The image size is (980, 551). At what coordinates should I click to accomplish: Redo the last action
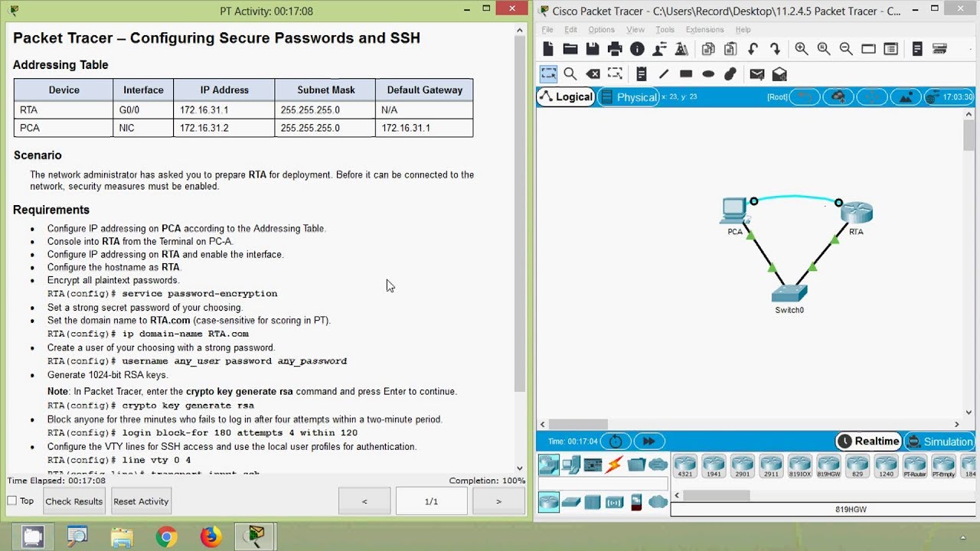(x=776, y=49)
